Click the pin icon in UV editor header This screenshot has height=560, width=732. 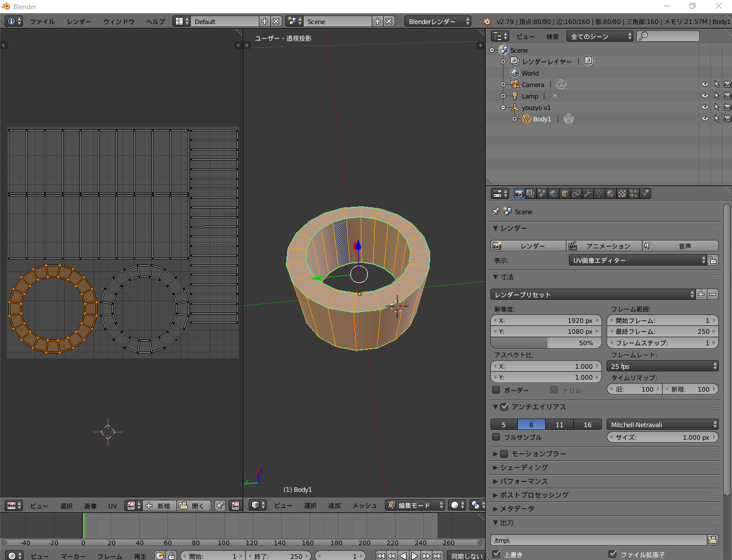(x=220, y=506)
